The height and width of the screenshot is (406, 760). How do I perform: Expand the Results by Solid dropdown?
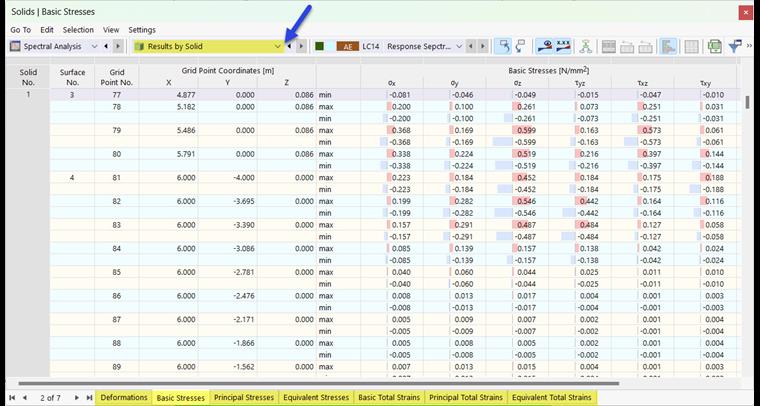point(277,47)
